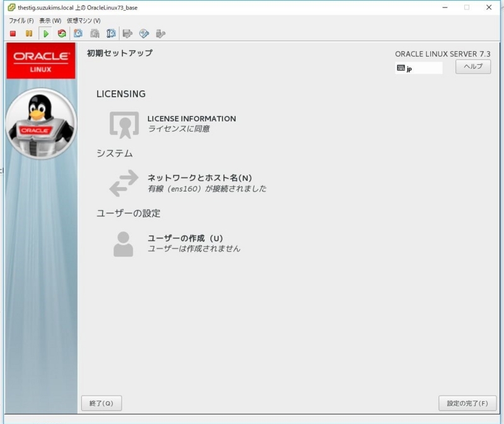Image resolution: width=504 pixels, height=424 pixels.
Task: Stop the virtual machine with the red square
Action: pyautogui.click(x=13, y=33)
